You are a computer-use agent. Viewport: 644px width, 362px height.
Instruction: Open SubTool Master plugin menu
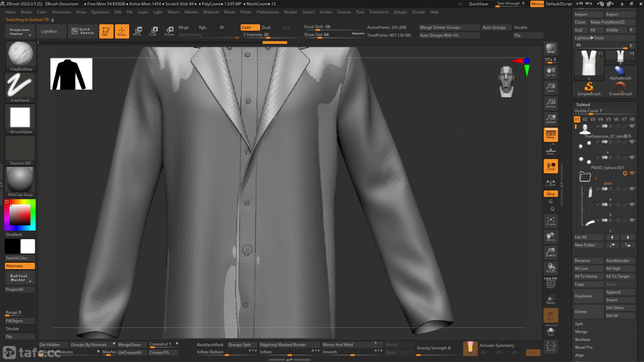click(19, 278)
